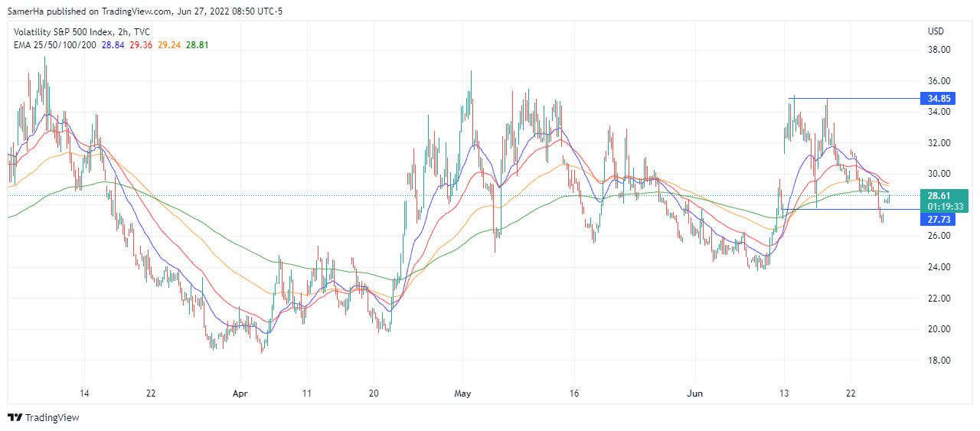Image resolution: width=980 pixels, height=431 pixels.
Task: Click the Apr label on time axis
Action: [240, 393]
